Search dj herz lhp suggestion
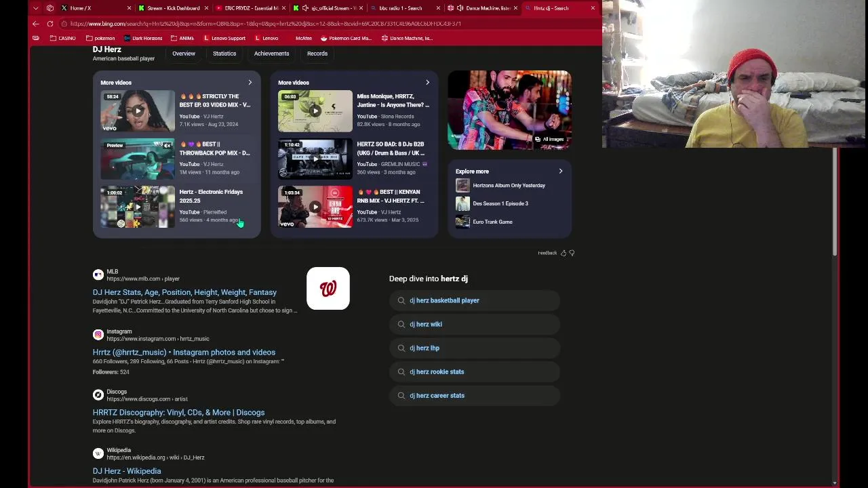Image resolution: width=868 pixels, height=488 pixels. (x=475, y=348)
